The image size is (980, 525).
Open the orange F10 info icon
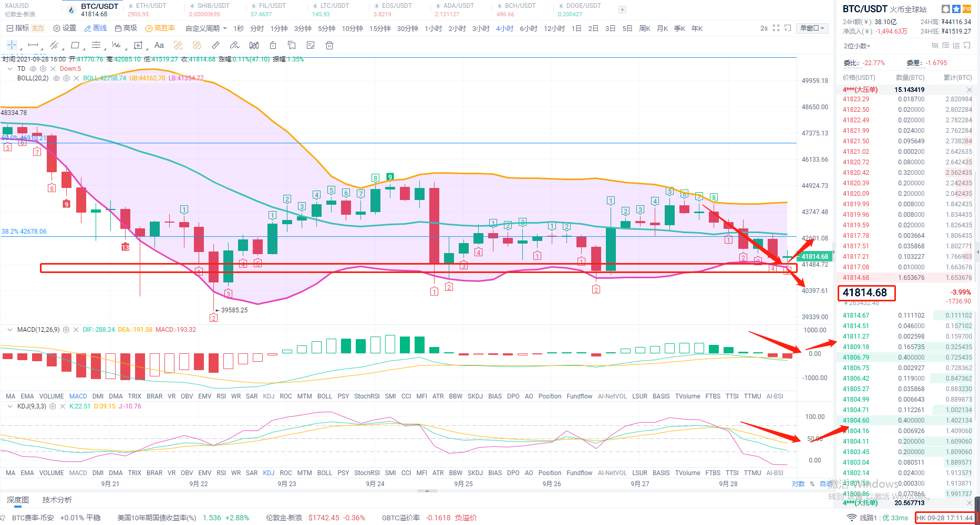coord(967,9)
